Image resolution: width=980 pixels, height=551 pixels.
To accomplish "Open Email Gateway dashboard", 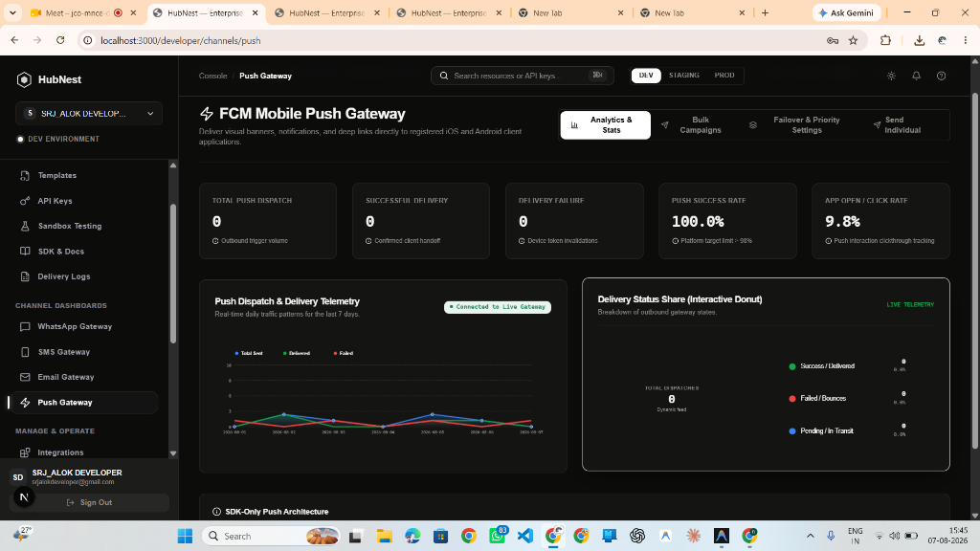I will tap(66, 377).
